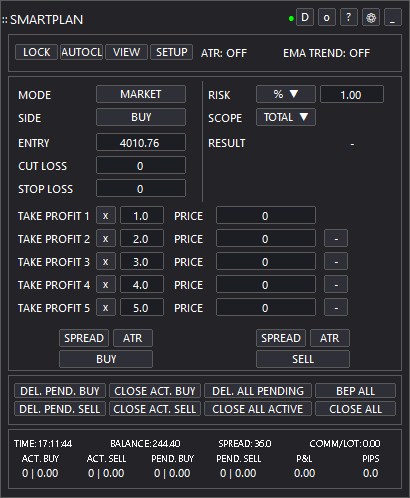The image size is (410, 498).
Task: Remove TAKE PROFIT 3 with minus button
Action: [336, 261]
